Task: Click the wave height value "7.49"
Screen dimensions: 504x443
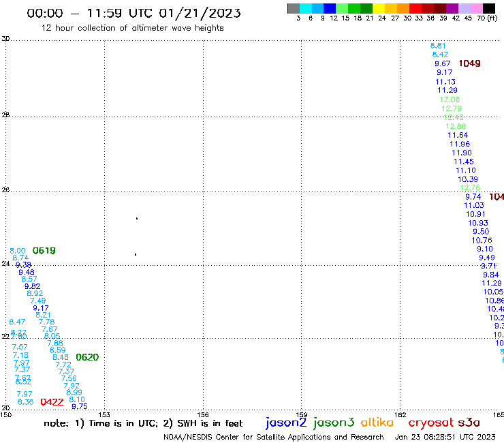Action: click(x=37, y=301)
